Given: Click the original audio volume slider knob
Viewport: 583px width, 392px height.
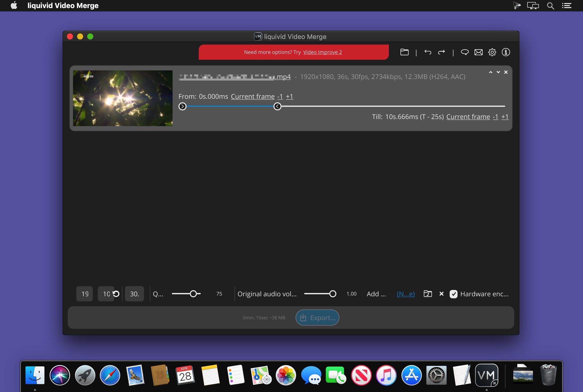Looking at the screenshot, I should (x=333, y=294).
